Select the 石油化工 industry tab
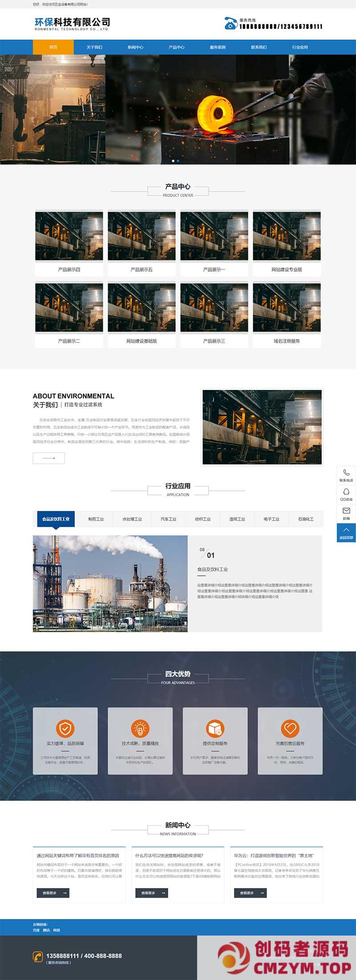 point(306,519)
